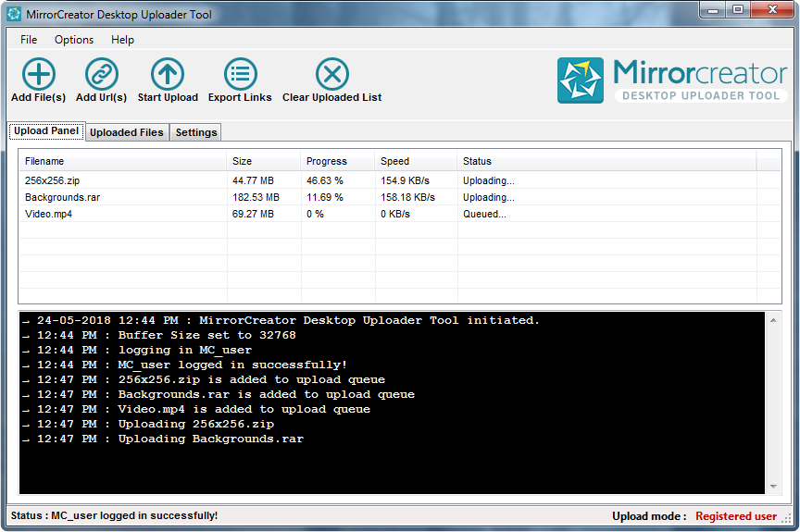
Task: Sort by the Filename column header
Action: pos(122,161)
